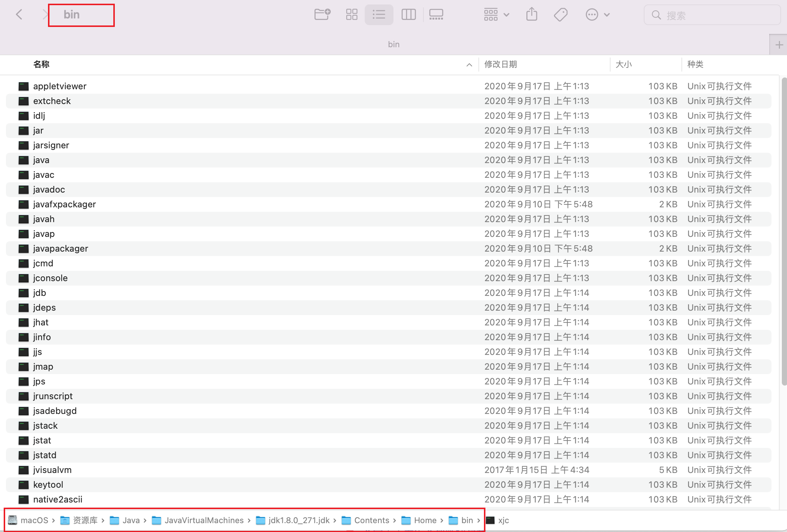
Task: Click the jhat file name
Action: pos(41,322)
